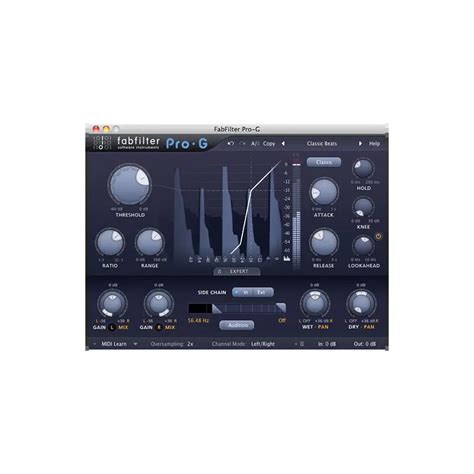
Task: Click the Hold knob
Action: coord(363,169)
